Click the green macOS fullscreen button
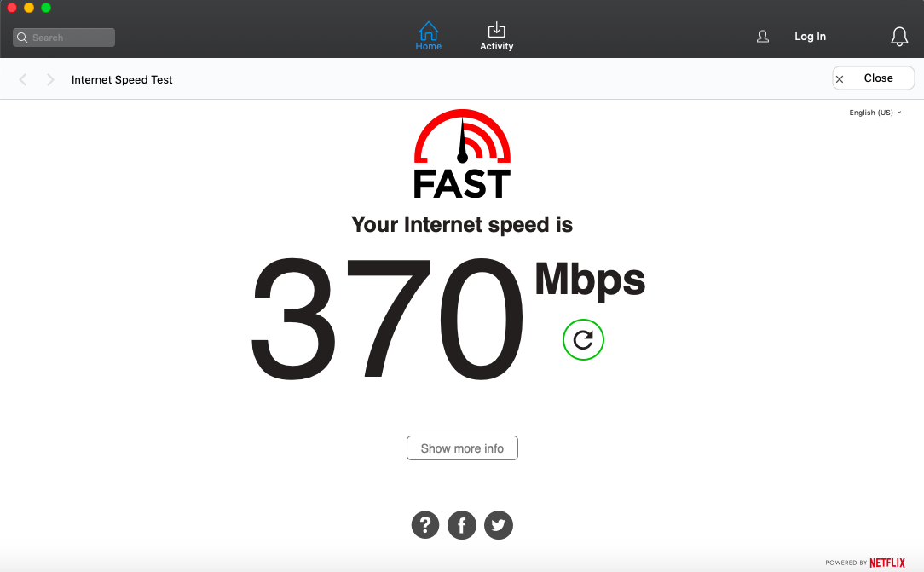 coord(46,8)
